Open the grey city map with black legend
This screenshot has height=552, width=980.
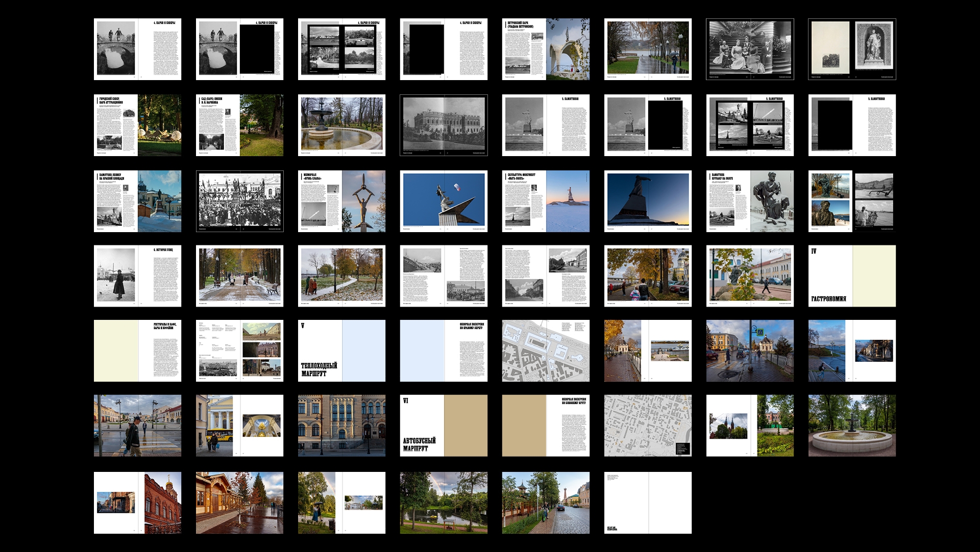(648, 425)
